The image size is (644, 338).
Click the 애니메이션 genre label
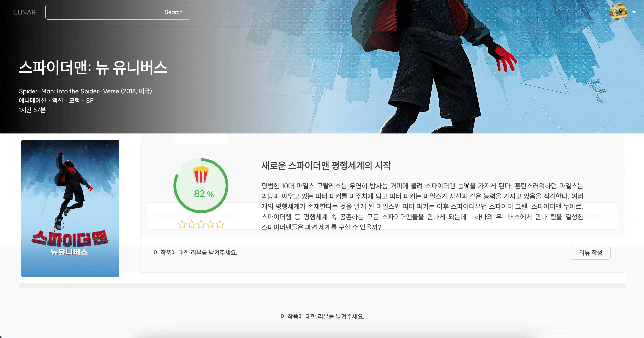(33, 101)
